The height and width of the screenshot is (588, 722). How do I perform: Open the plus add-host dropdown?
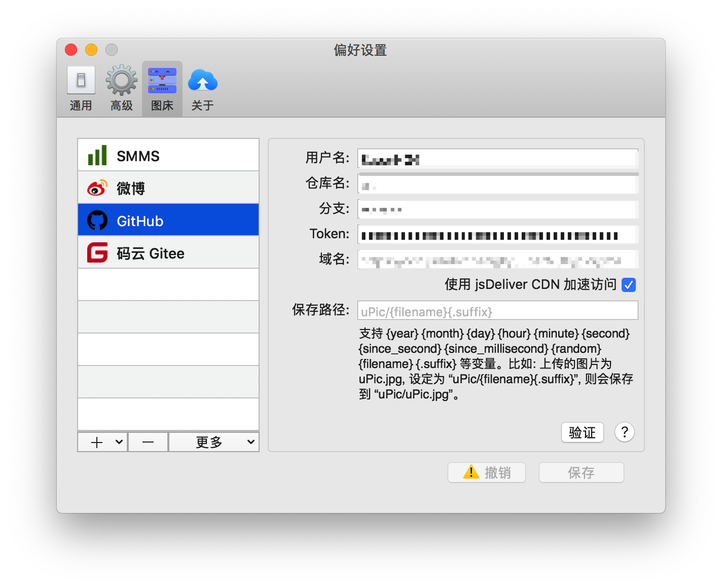click(103, 442)
